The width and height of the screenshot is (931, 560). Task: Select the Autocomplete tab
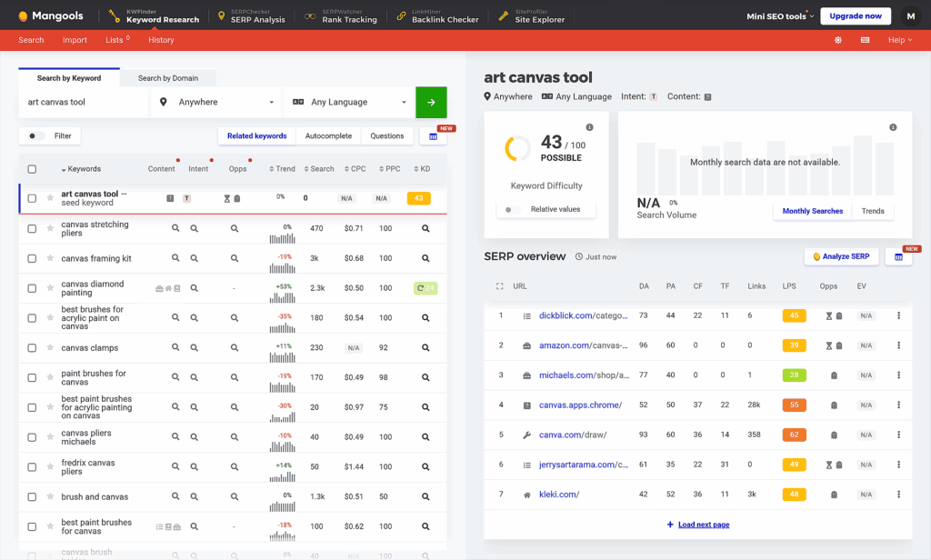tap(328, 136)
